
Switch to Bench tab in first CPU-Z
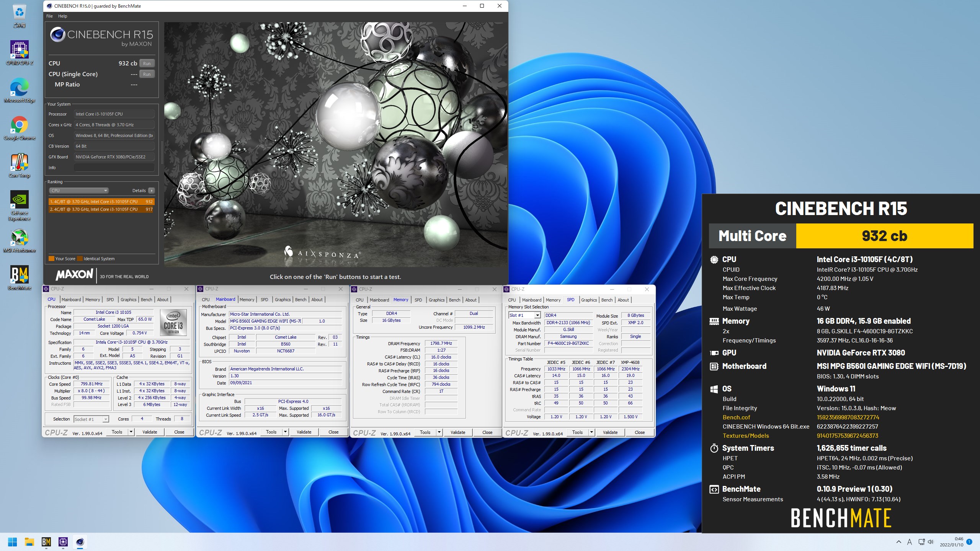click(x=146, y=300)
